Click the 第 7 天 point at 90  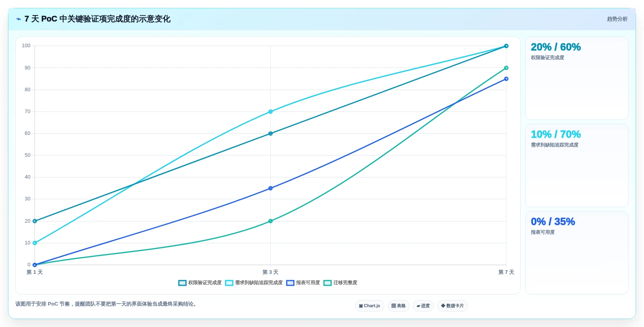click(x=506, y=68)
